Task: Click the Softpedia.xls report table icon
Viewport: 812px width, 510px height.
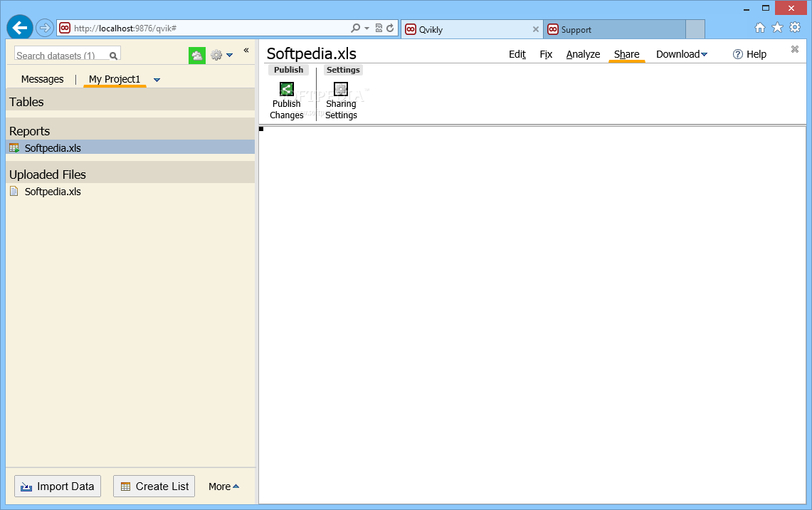Action: [14, 147]
